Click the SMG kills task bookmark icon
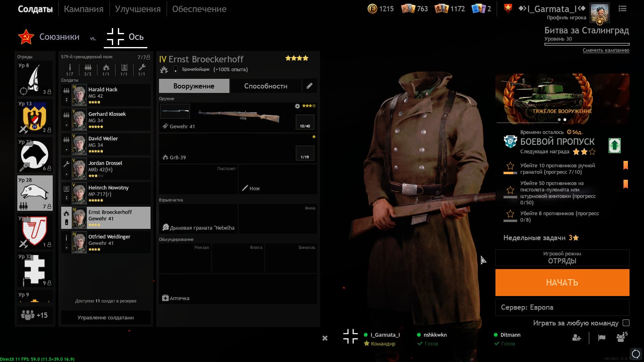 point(625,184)
